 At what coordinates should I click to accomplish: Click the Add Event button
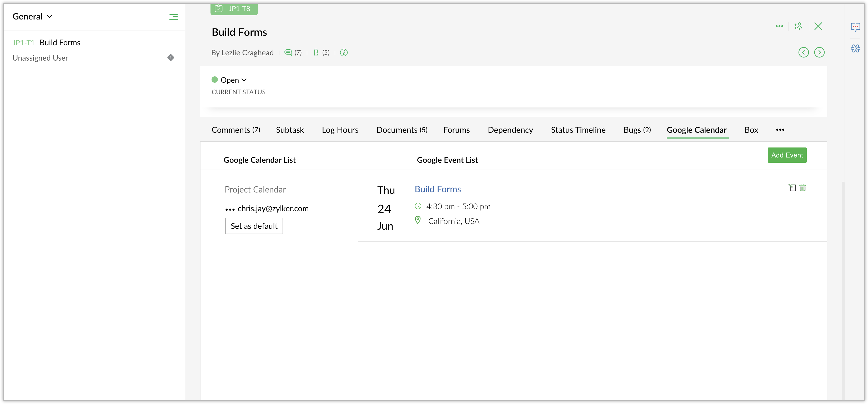pyautogui.click(x=787, y=155)
